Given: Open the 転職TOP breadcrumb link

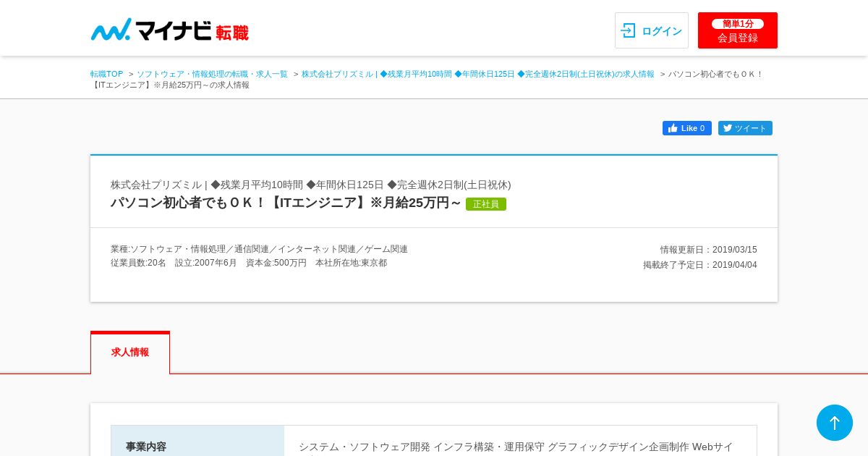Looking at the screenshot, I should 107,74.
